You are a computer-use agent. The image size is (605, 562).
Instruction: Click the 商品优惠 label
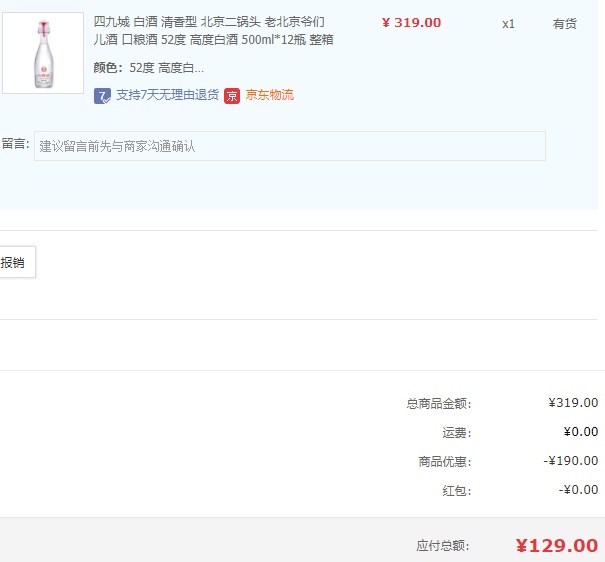(x=445, y=461)
